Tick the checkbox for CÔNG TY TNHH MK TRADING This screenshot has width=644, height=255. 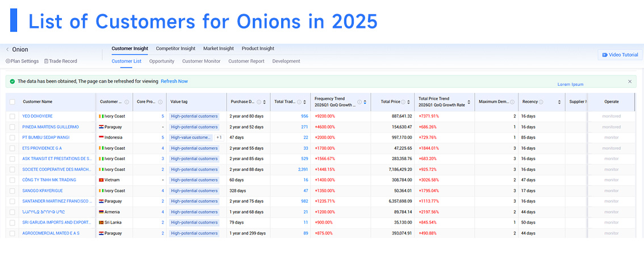[x=12, y=180]
